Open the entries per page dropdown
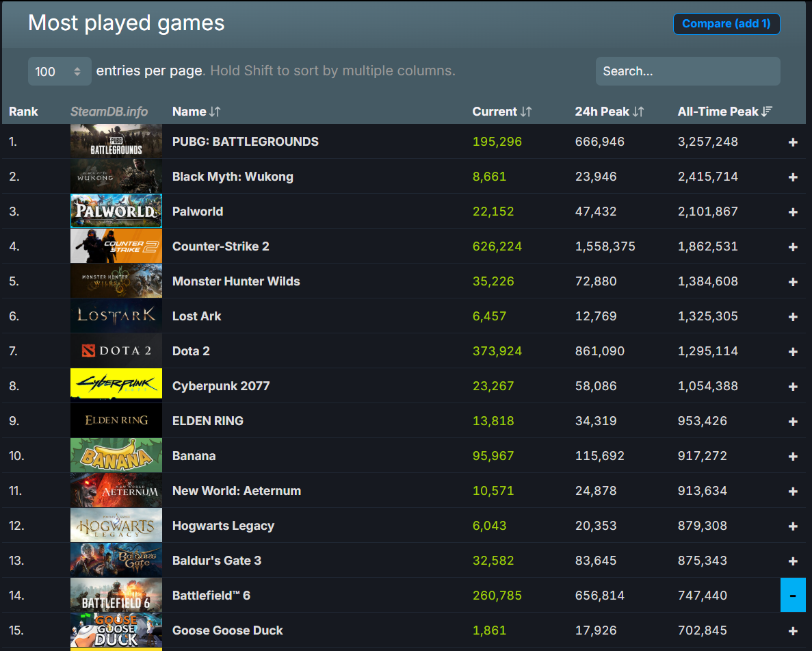 point(60,71)
